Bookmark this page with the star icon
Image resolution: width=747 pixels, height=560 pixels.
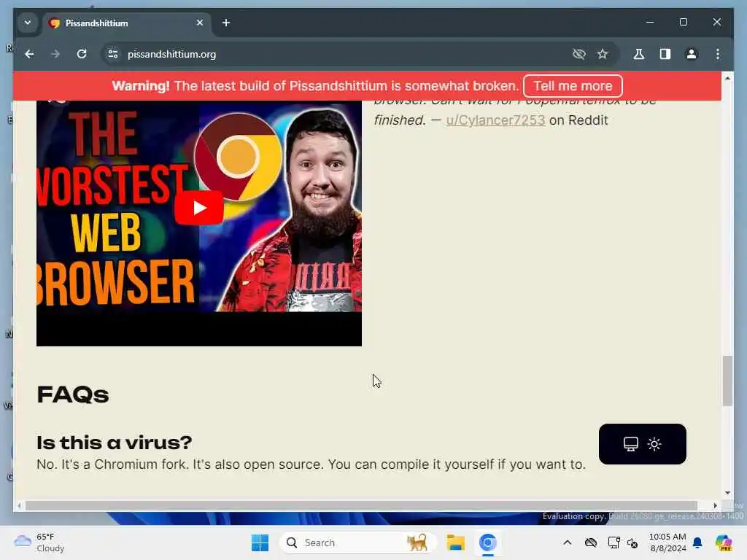coord(603,54)
